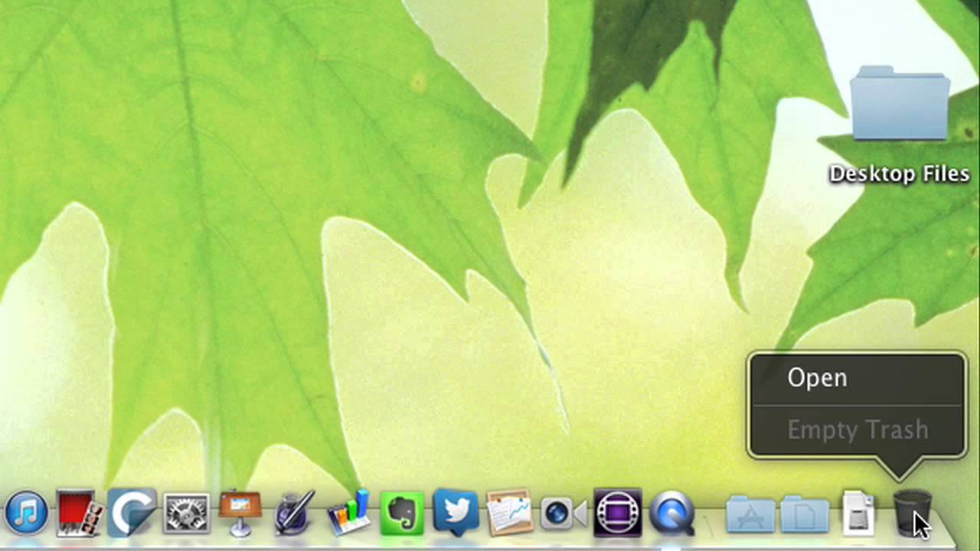The width and height of the screenshot is (980, 551).
Task: Open the corkboard chart app icon
Action: (x=509, y=514)
